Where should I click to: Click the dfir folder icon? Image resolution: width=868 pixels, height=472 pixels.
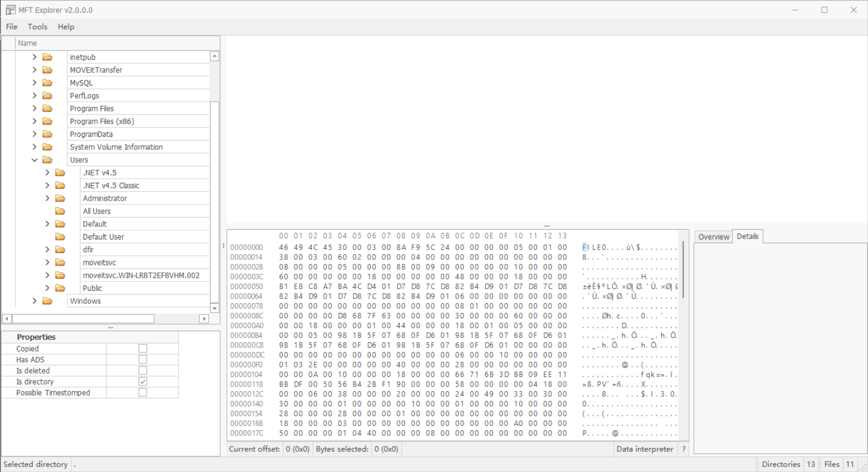point(60,250)
